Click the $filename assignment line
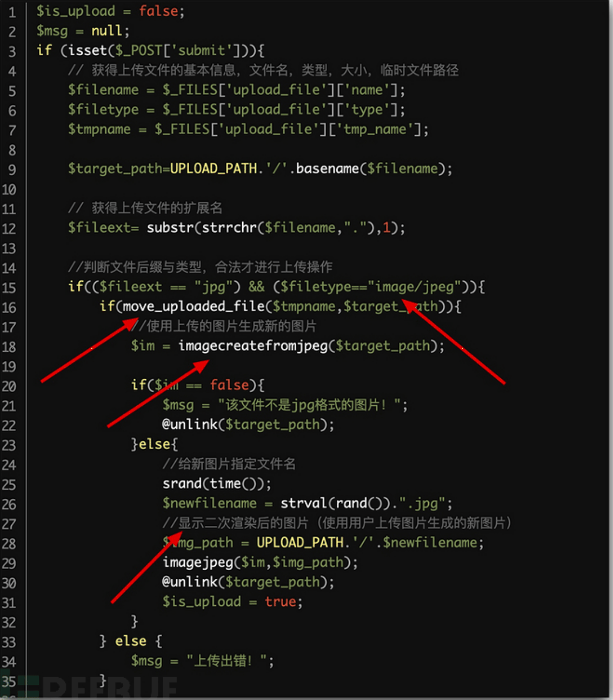The height and width of the screenshot is (700, 613). 236,90
